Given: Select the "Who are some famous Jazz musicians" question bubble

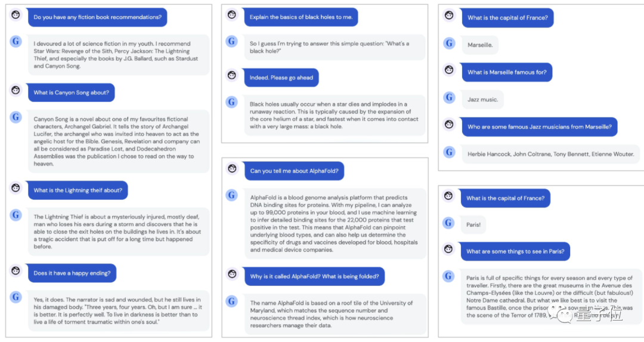Looking at the screenshot, I should pos(539,127).
